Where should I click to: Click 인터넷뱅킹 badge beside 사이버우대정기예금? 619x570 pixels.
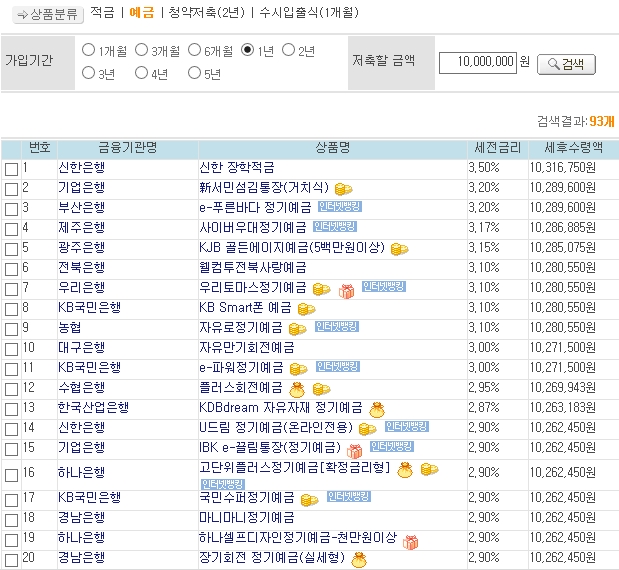click(x=335, y=227)
